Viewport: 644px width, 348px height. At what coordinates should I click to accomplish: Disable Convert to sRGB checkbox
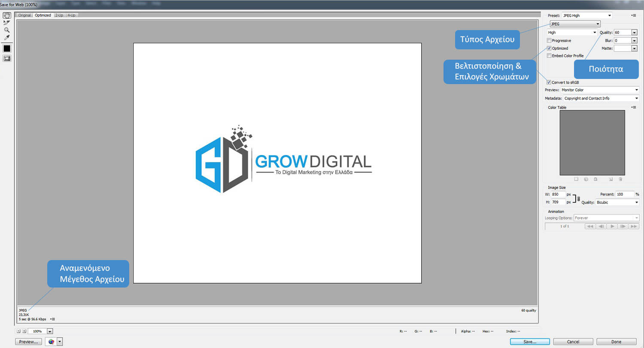point(549,82)
